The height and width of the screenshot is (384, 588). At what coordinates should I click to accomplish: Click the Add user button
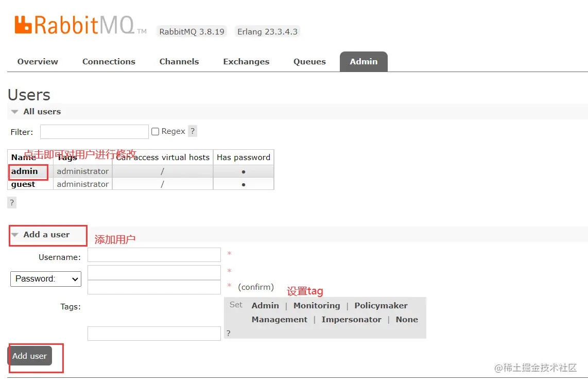click(30, 356)
